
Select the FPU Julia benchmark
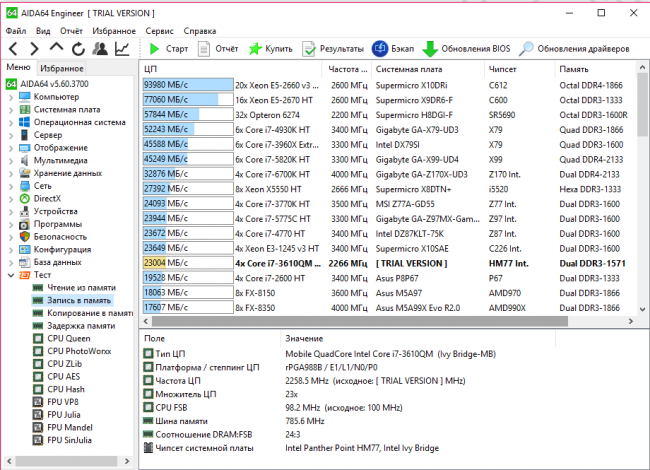click(68, 413)
